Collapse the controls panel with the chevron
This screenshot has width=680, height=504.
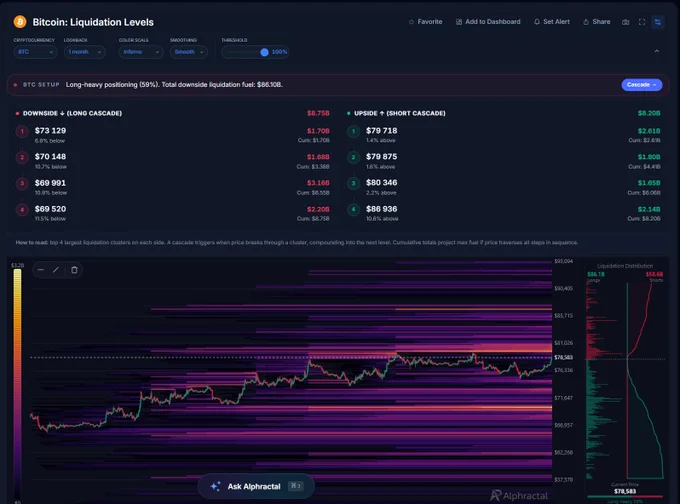(x=657, y=51)
